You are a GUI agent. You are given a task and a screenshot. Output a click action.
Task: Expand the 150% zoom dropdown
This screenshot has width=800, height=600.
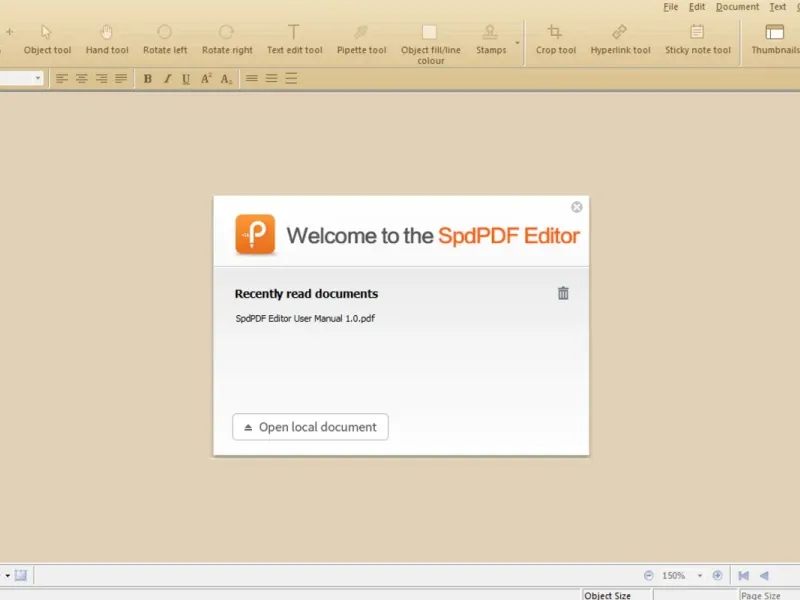point(700,576)
